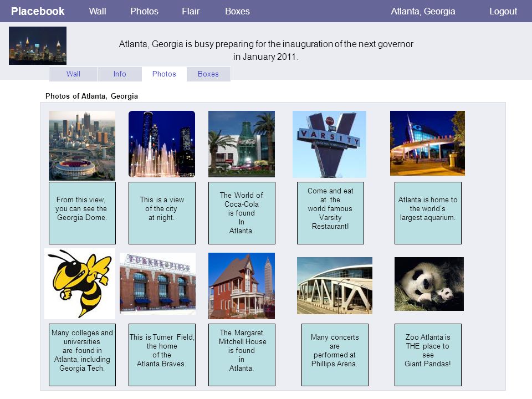
Task: Open the Phillips Arena photo
Action: (x=335, y=286)
